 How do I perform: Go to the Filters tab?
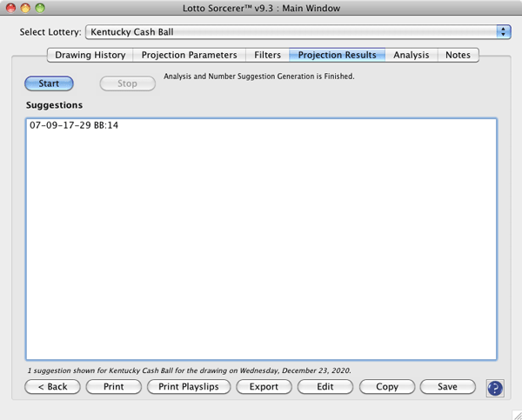(x=267, y=55)
